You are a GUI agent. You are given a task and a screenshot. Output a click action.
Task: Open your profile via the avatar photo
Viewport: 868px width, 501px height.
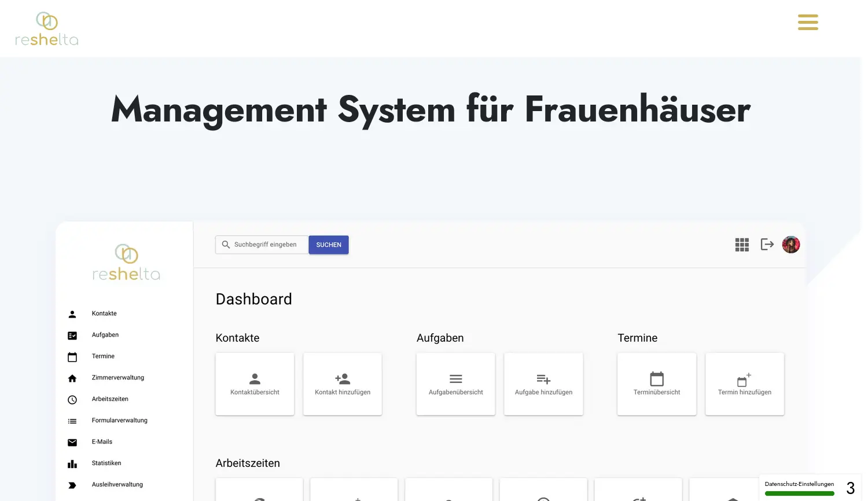pos(790,244)
